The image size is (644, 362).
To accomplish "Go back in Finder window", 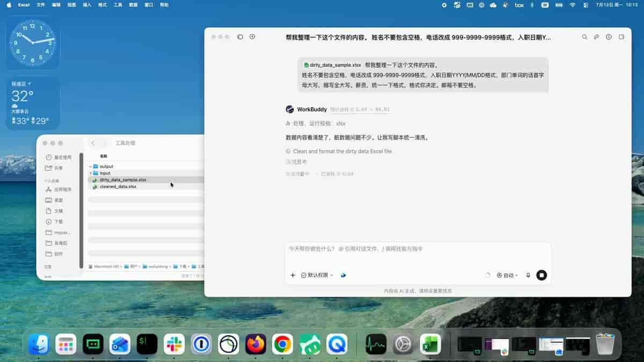I will [x=93, y=143].
